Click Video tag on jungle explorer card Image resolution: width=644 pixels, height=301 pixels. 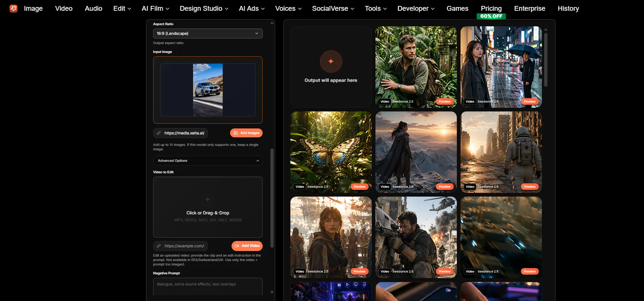[x=385, y=101]
